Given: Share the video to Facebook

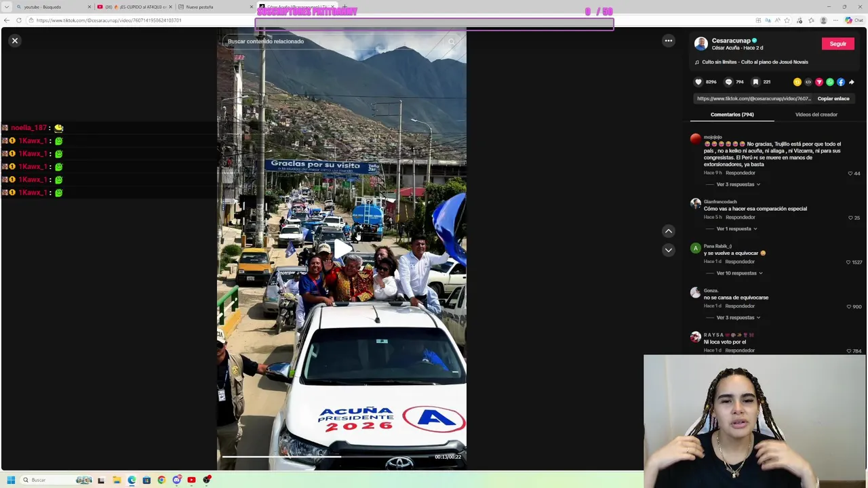Looking at the screenshot, I should [x=841, y=82].
